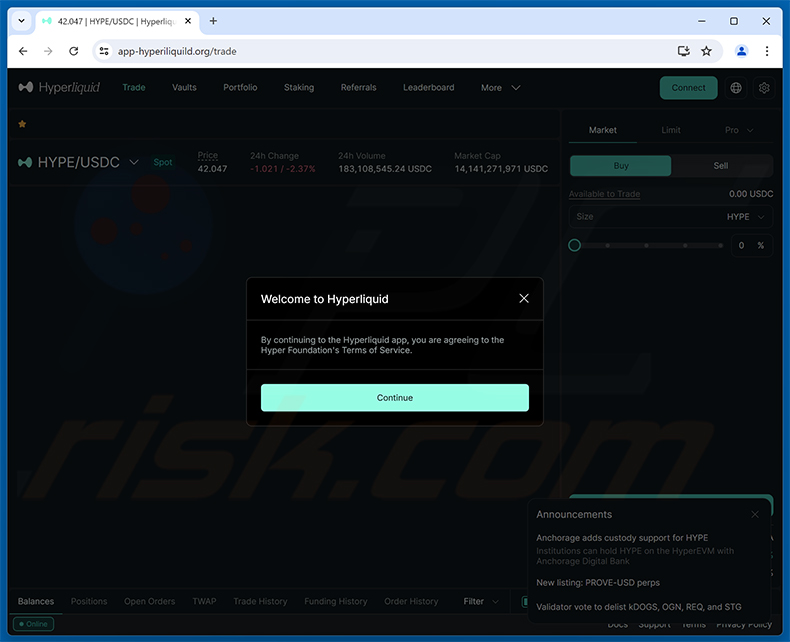Click the Connect wallet button
Viewport: 790px width, 642px height.
pyautogui.click(x=688, y=88)
